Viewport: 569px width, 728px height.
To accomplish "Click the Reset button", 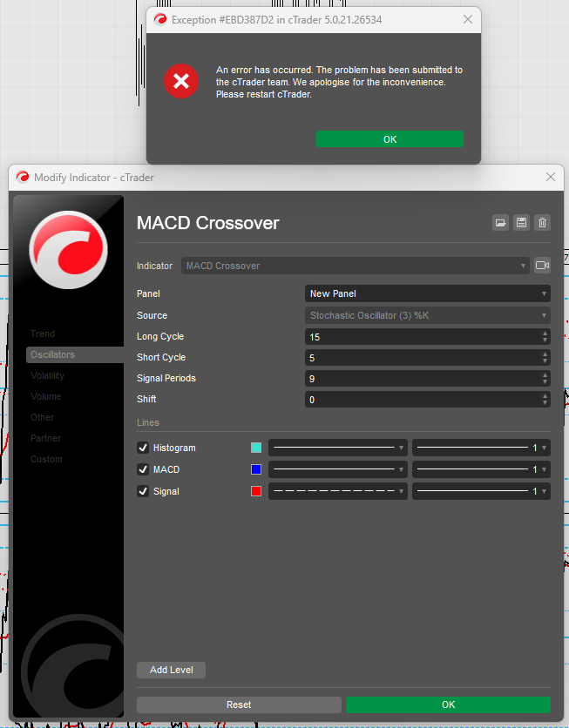I will coord(239,704).
